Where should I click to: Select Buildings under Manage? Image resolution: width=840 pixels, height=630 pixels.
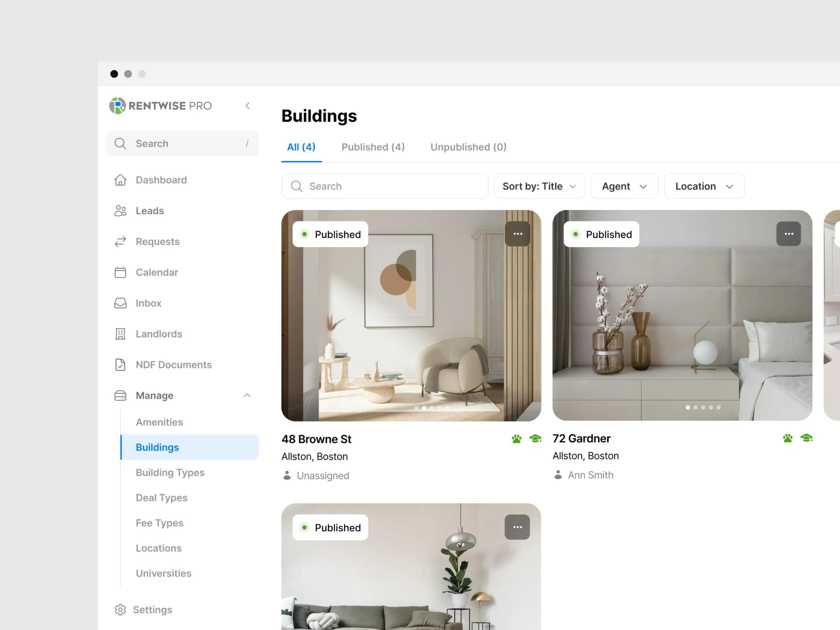190,447
